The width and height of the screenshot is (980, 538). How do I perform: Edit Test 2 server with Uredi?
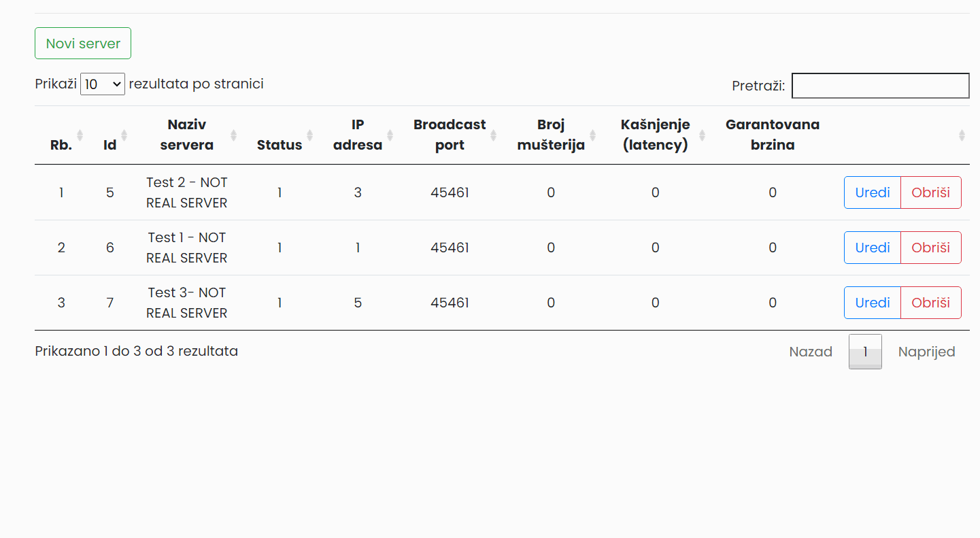click(873, 192)
